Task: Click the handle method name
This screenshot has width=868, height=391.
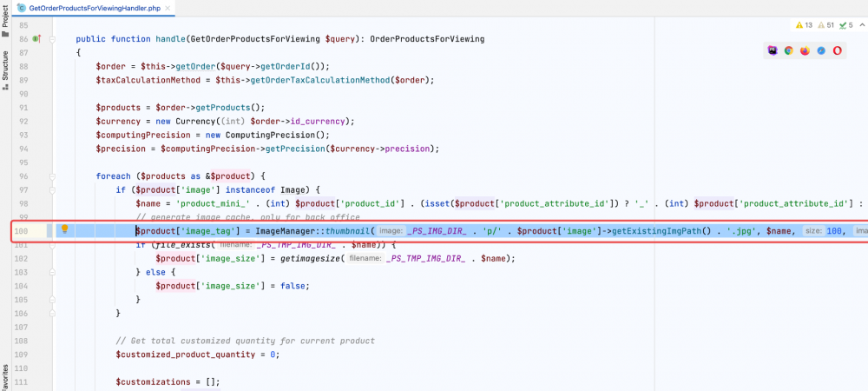Action: click(x=170, y=39)
